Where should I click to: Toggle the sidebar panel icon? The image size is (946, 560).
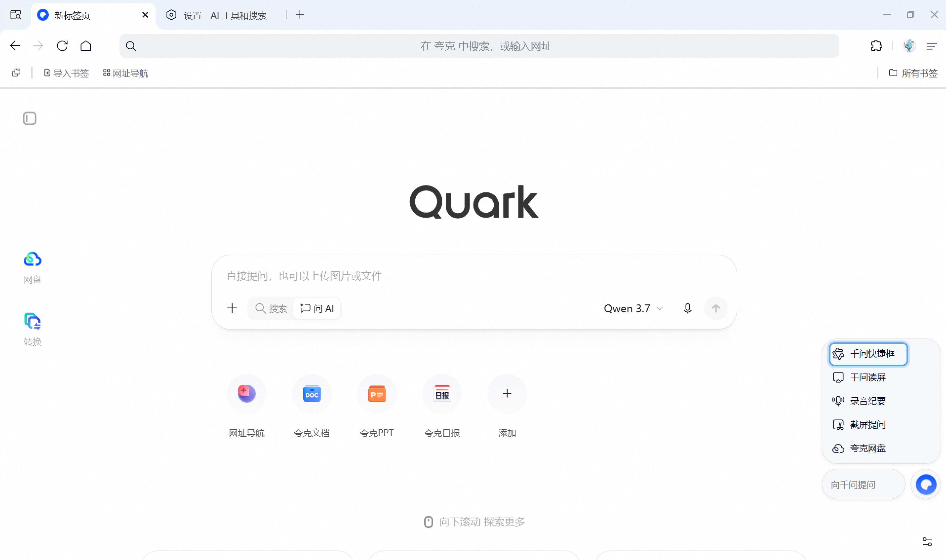click(x=29, y=118)
